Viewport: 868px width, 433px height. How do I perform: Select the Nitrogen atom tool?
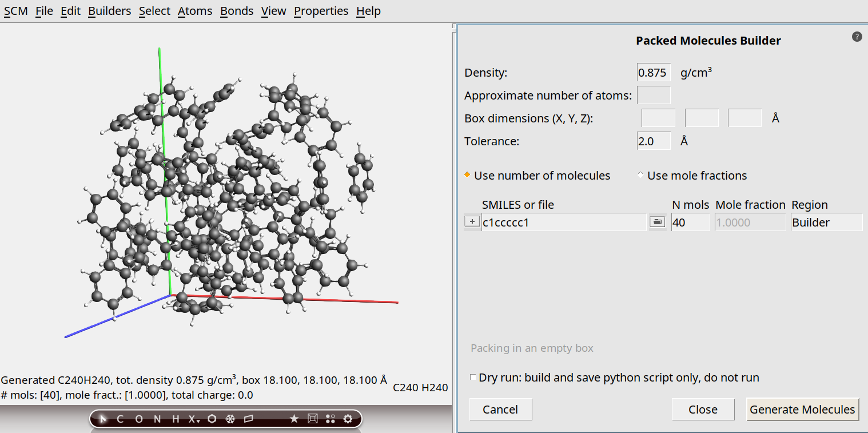pyautogui.click(x=157, y=419)
